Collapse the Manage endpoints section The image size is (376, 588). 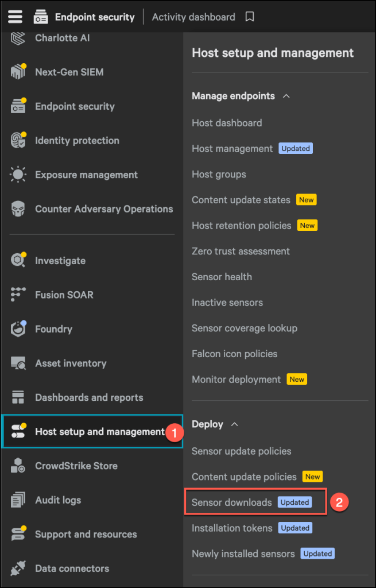coord(286,96)
